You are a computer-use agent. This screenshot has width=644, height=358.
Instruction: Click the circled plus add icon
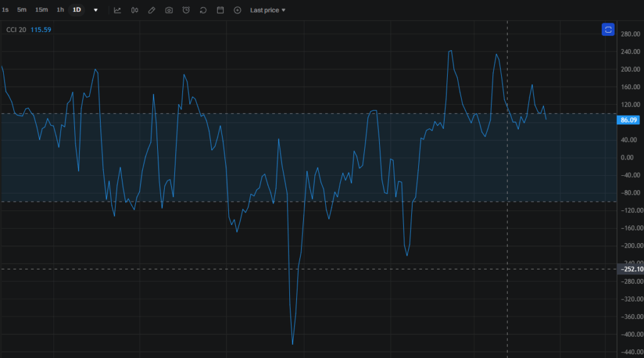coord(237,10)
